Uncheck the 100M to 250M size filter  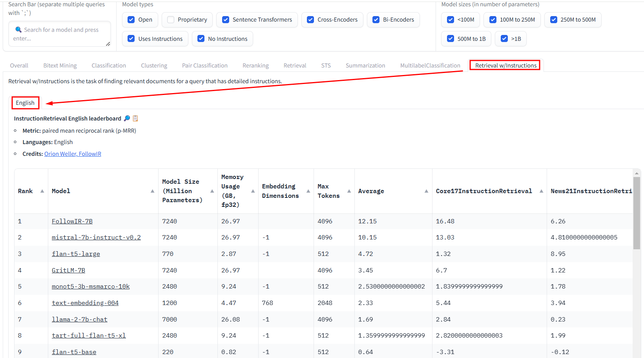(x=493, y=20)
